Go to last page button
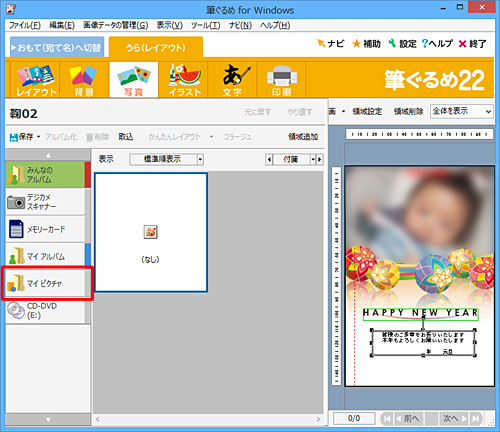500x432 pixels. [476, 418]
